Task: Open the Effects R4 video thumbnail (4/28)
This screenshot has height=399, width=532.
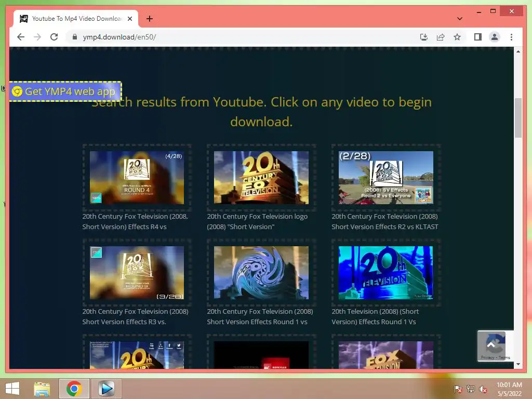Action: pos(137,178)
